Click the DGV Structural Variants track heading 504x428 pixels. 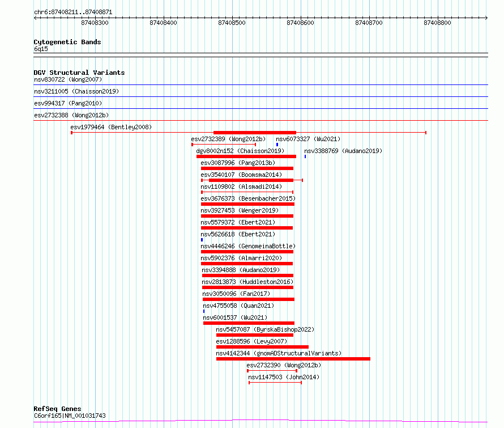pyautogui.click(x=79, y=73)
